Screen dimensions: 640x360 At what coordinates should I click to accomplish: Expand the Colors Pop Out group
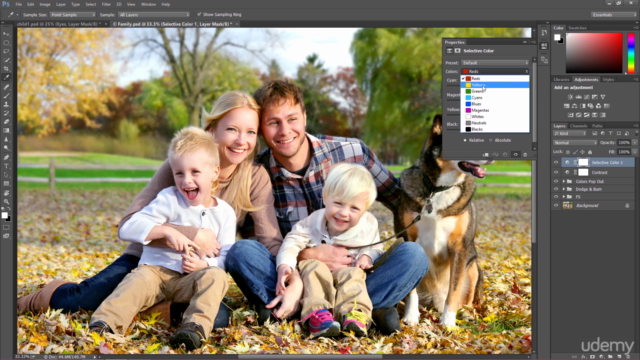click(564, 182)
